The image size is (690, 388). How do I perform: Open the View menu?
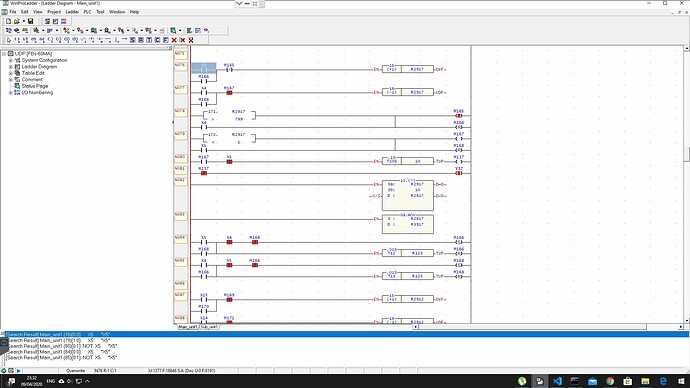[x=38, y=12]
